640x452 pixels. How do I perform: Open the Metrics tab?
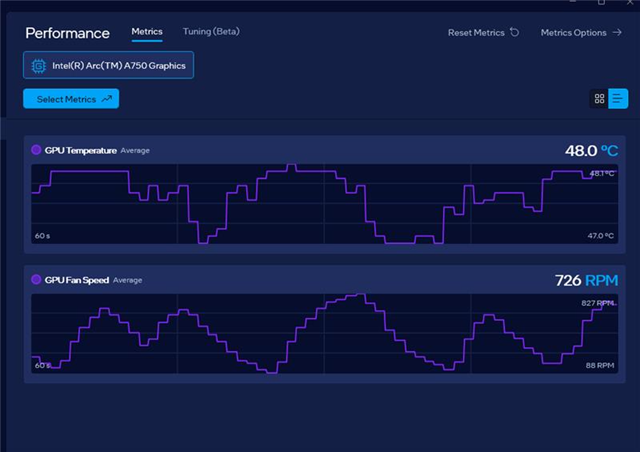click(147, 32)
